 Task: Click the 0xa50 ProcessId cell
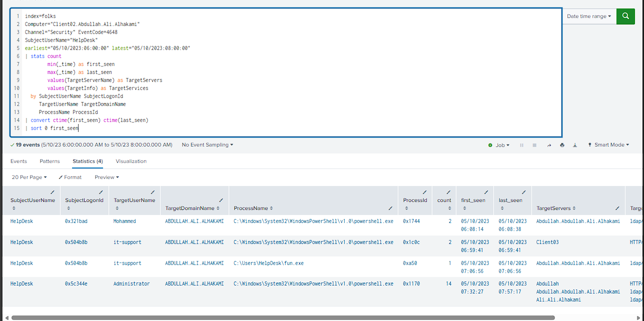[x=410, y=263]
